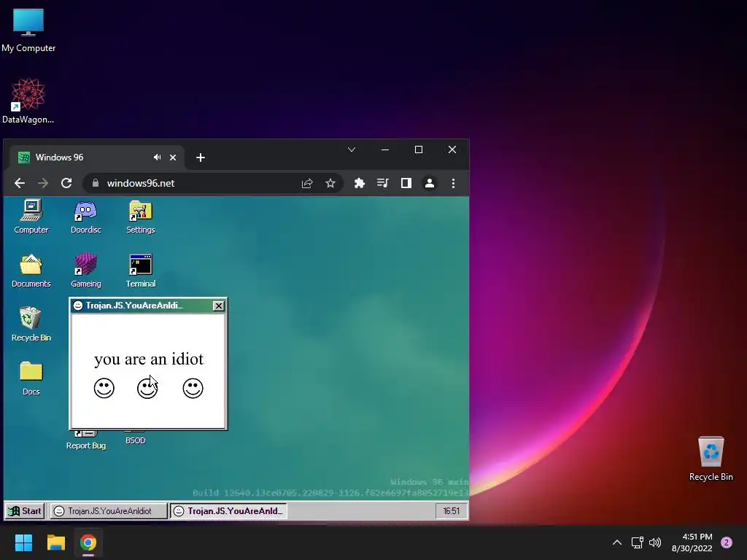Viewport: 747px width, 560px height.
Task: Click the right smiley face in popup
Action: click(193, 388)
